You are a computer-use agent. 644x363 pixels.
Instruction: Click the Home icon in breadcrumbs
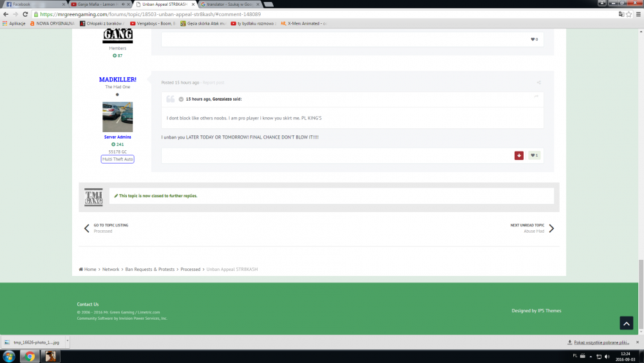(x=81, y=269)
